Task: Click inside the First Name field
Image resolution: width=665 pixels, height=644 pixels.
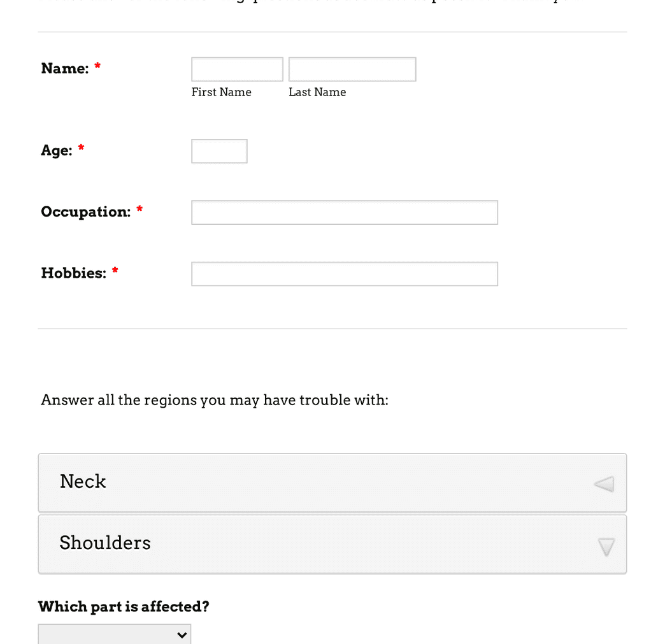Action: pyautogui.click(x=236, y=69)
